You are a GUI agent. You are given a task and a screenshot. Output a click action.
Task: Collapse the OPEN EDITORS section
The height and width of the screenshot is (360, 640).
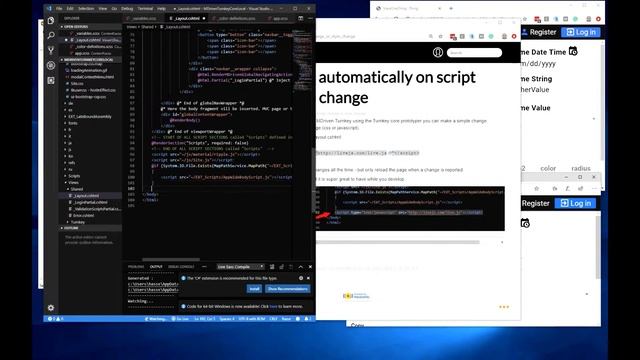[91, 27]
